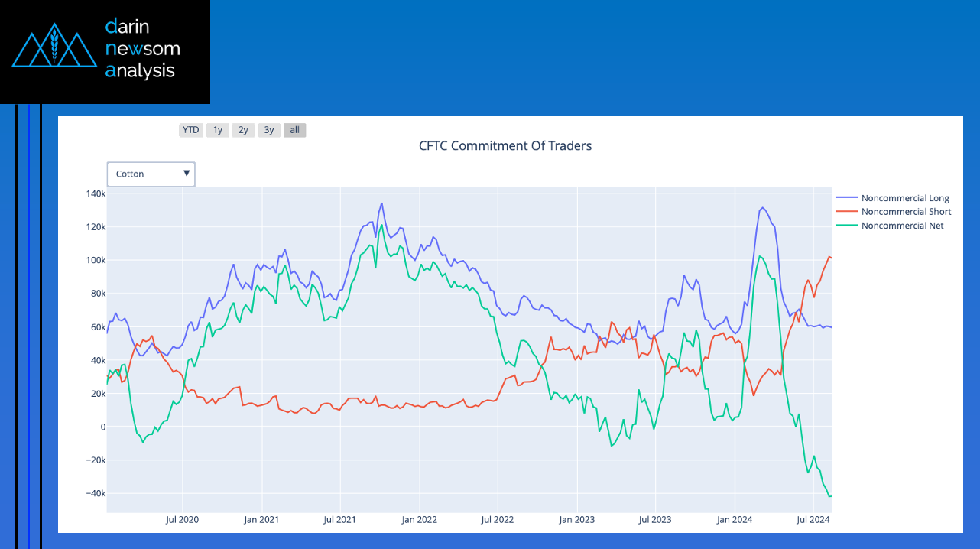Click the green legend line swatch

point(847,226)
